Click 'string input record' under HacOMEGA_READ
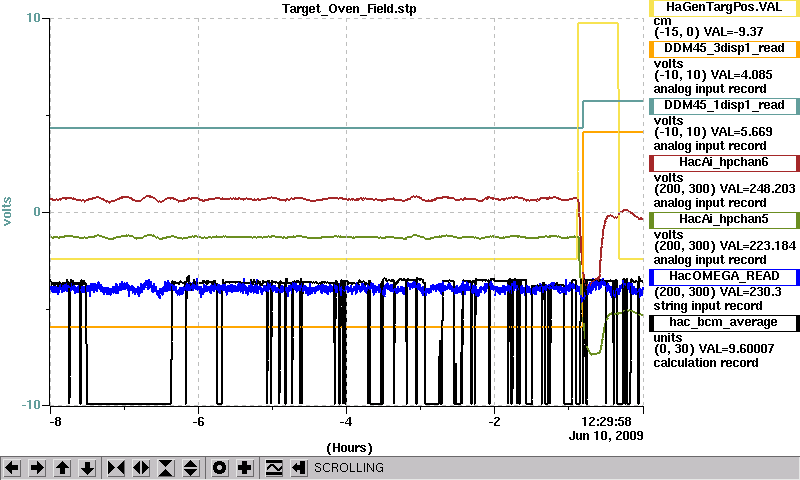 [x=708, y=306]
